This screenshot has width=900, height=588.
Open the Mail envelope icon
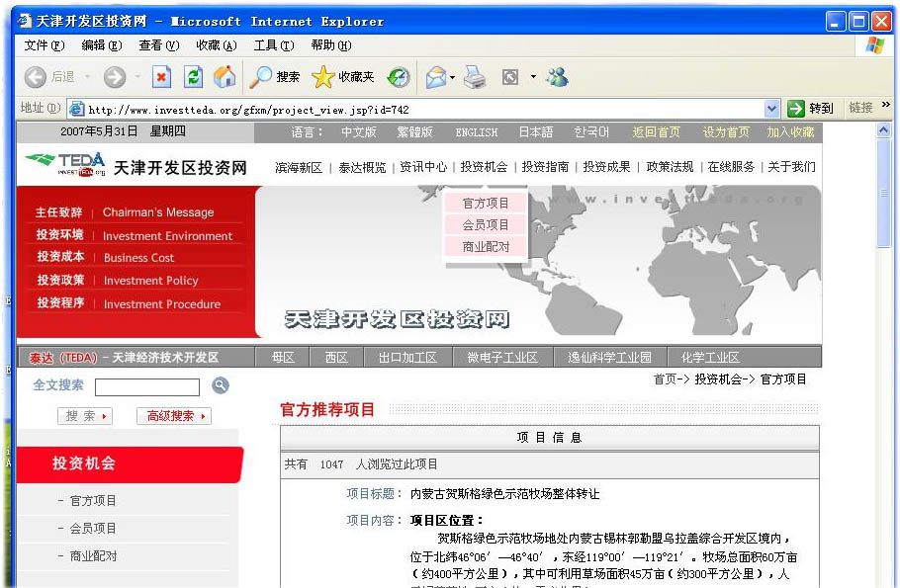tap(436, 77)
